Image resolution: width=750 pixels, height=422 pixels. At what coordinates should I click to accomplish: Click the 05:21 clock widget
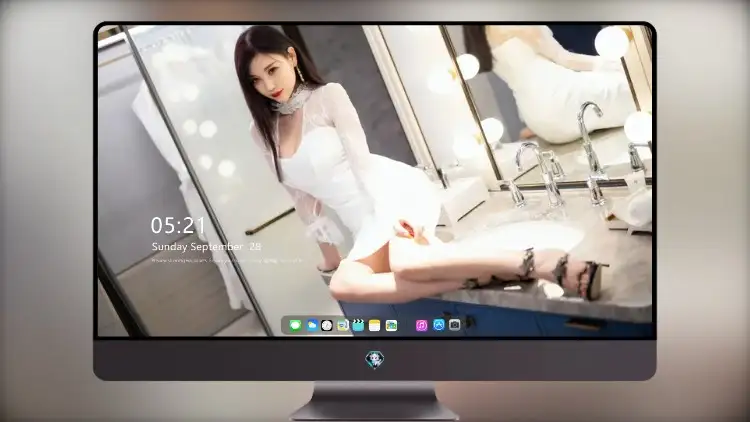(x=178, y=225)
